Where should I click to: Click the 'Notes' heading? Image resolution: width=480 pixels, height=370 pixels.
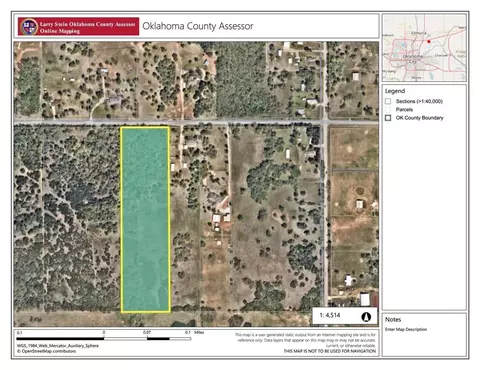click(393, 320)
